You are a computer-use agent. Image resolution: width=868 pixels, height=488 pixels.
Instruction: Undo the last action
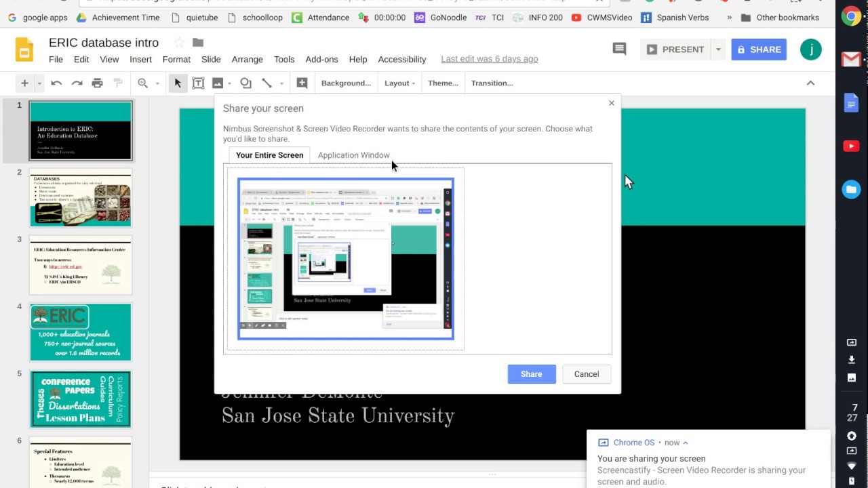point(56,83)
